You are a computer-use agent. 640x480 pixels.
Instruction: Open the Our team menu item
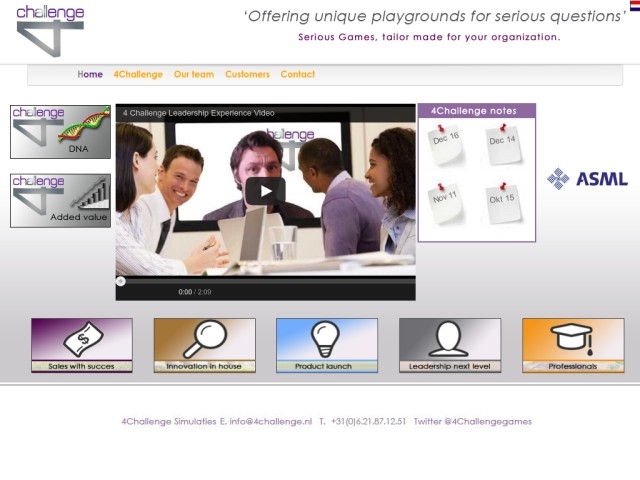193,74
